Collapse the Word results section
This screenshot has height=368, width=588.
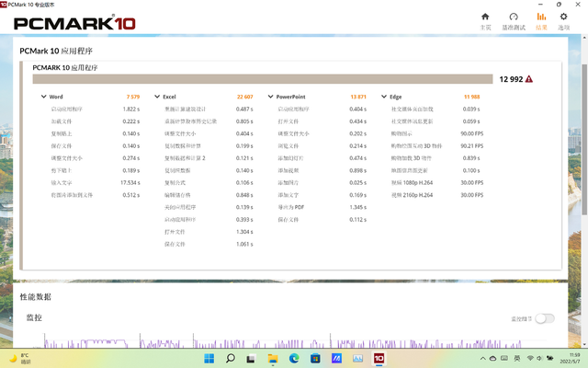tap(44, 97)
